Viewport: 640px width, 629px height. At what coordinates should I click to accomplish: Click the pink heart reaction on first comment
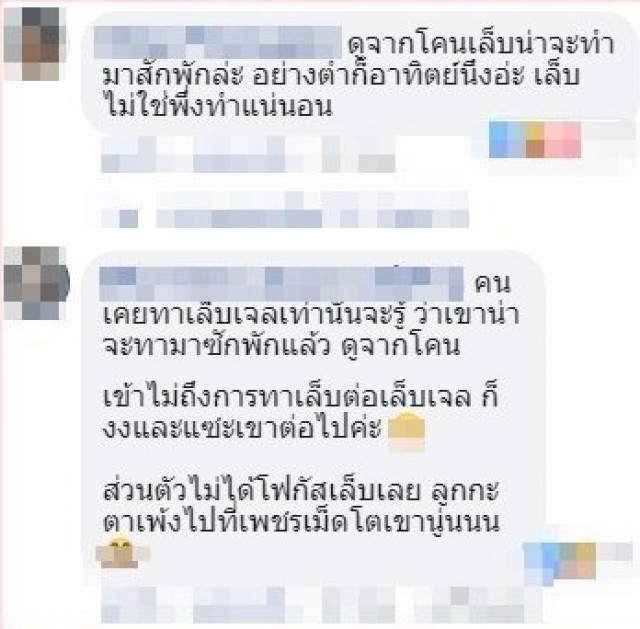pos(562,140)
